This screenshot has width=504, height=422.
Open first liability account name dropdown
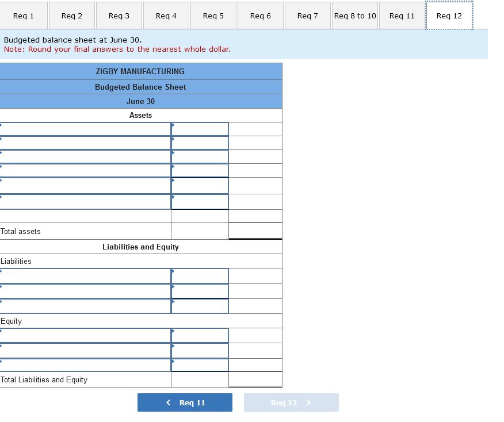[86, 276]
